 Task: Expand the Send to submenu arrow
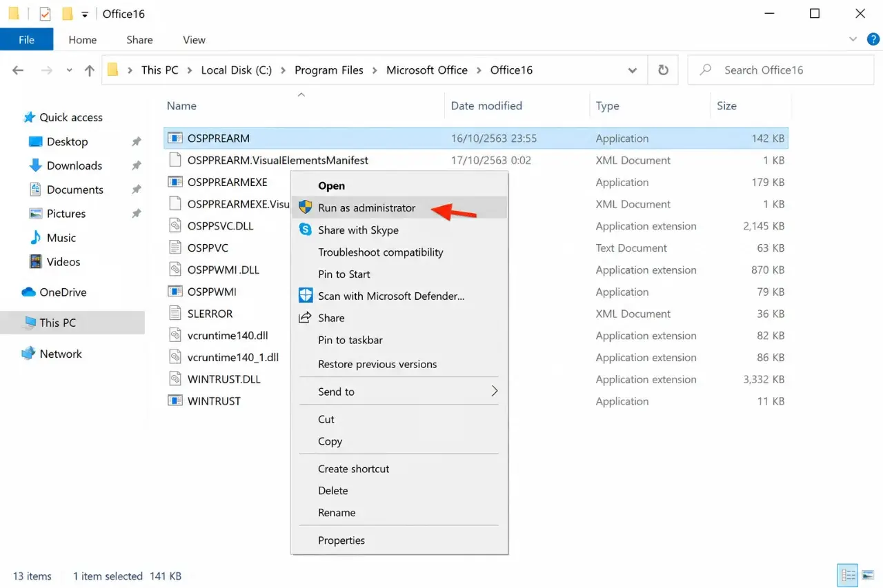coord(494,391)
